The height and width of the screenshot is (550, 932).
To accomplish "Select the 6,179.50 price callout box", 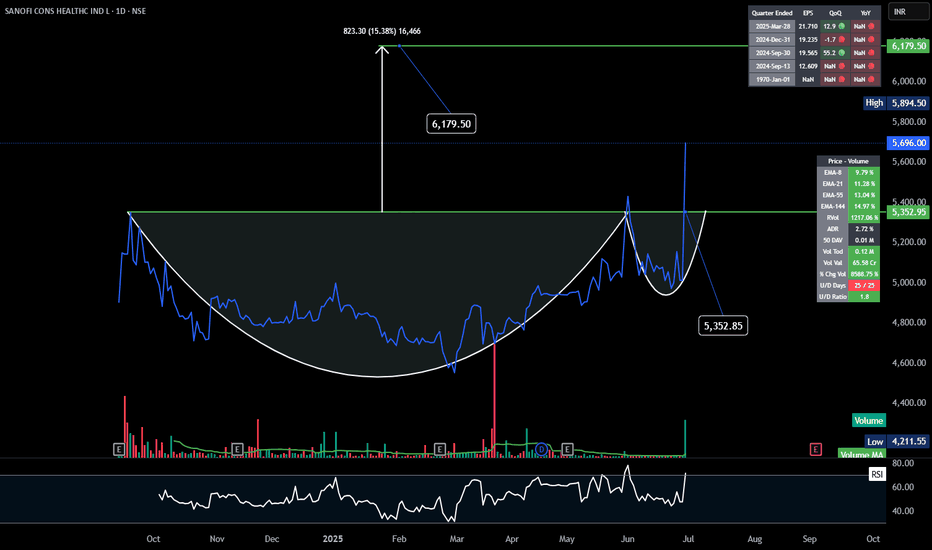I will [451, 124].
